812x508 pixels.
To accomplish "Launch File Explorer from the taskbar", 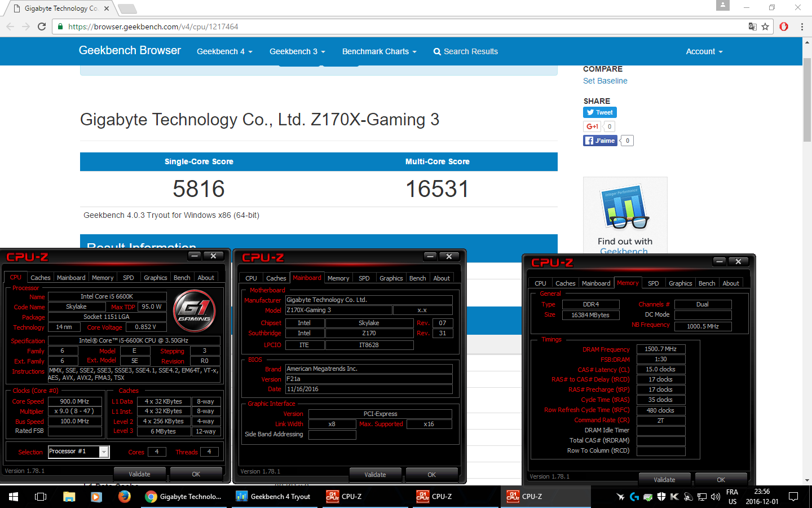I will 69,497.
